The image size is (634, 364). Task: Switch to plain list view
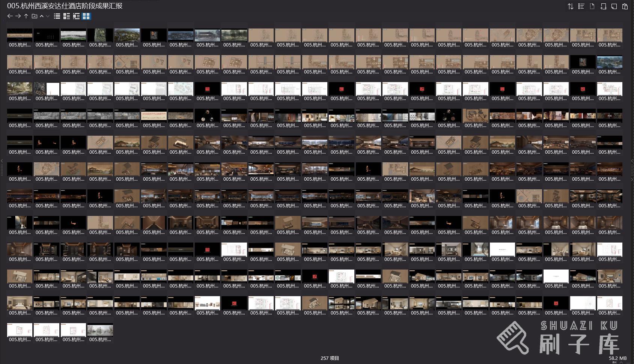coord(57,16)
